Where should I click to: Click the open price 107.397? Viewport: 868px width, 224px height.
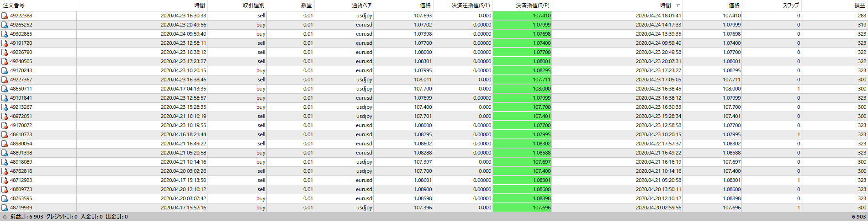423,162
